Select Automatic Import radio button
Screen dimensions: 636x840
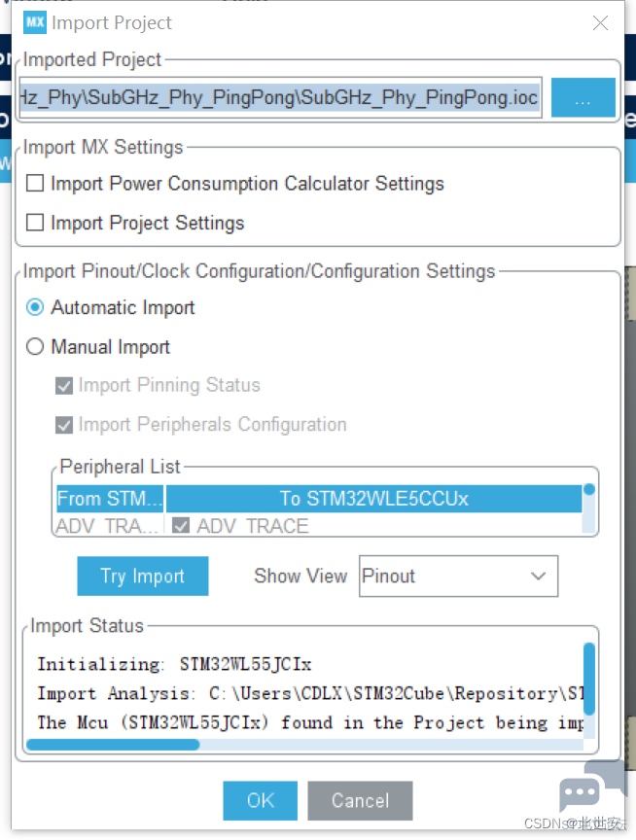tap(35, 307)
